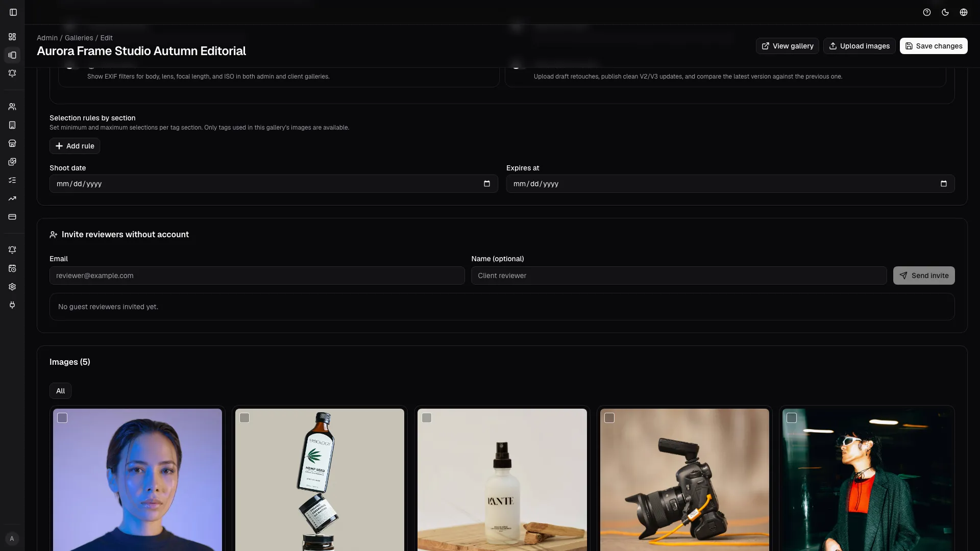Open the dashboard grid icon in sidebar

point(12,37)
